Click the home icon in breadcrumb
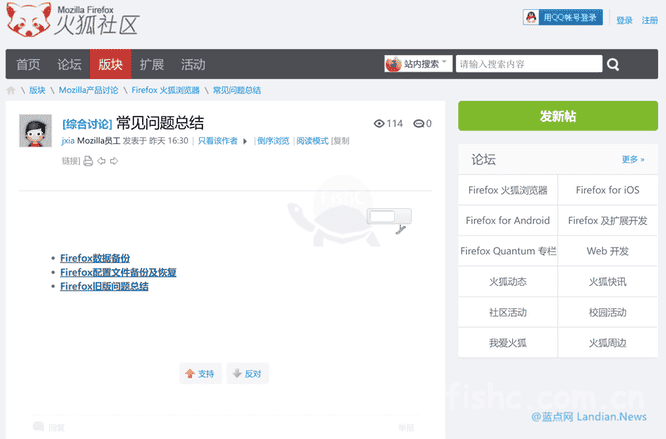Image resolution: width=666 pixels, height=439 pixels. [x=11, y=90]
